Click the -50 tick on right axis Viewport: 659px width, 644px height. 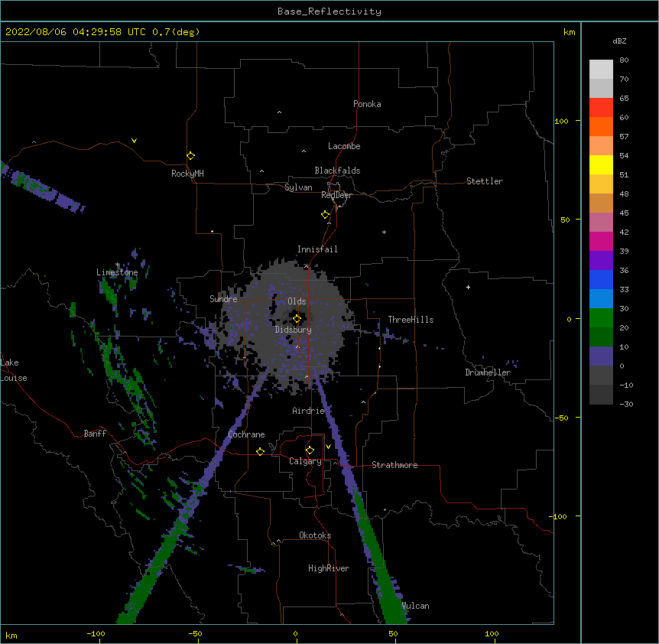coord(561,418)
